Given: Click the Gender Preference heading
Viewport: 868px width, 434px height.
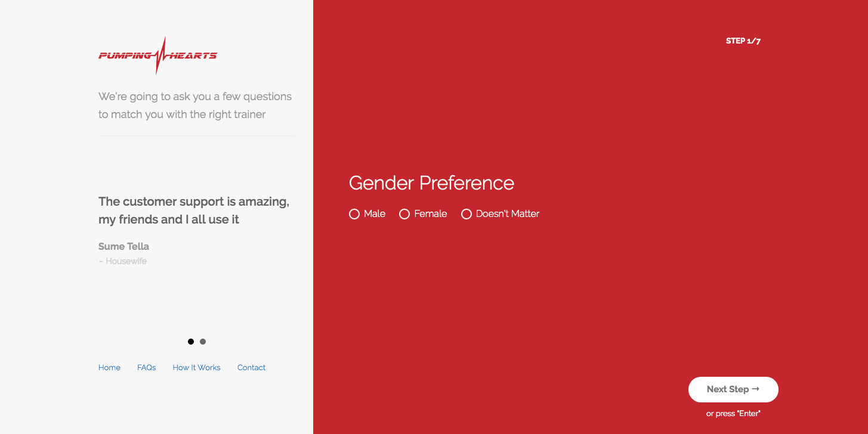Looking at the screenshot, I should (431, 182).
